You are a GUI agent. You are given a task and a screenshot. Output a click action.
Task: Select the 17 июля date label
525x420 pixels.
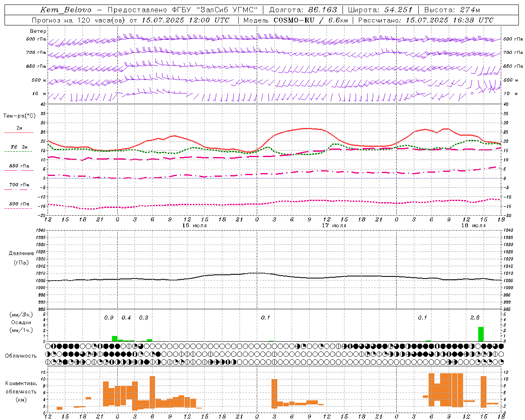[x=334, y=226]
